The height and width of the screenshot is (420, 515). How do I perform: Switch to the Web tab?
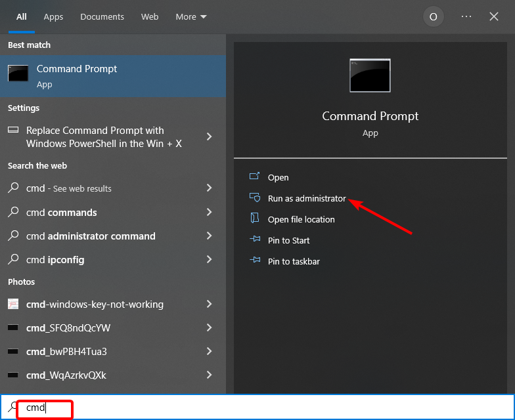[150, 17]
